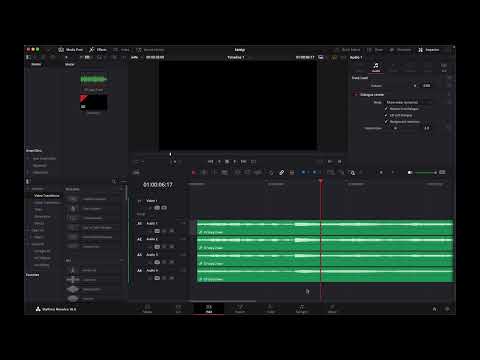Toggle the Snapping magnet icon

pyautogui.click(x=271, y=172)
